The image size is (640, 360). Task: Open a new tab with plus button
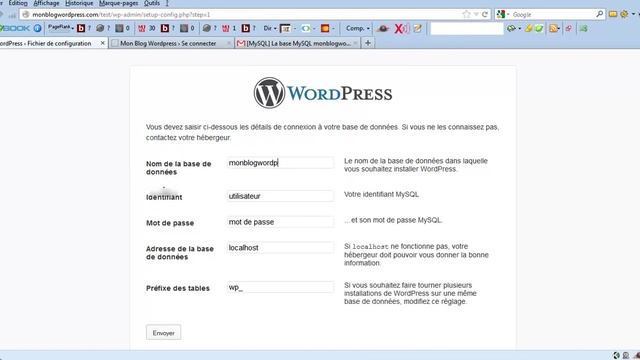click(x=368, y=43)
